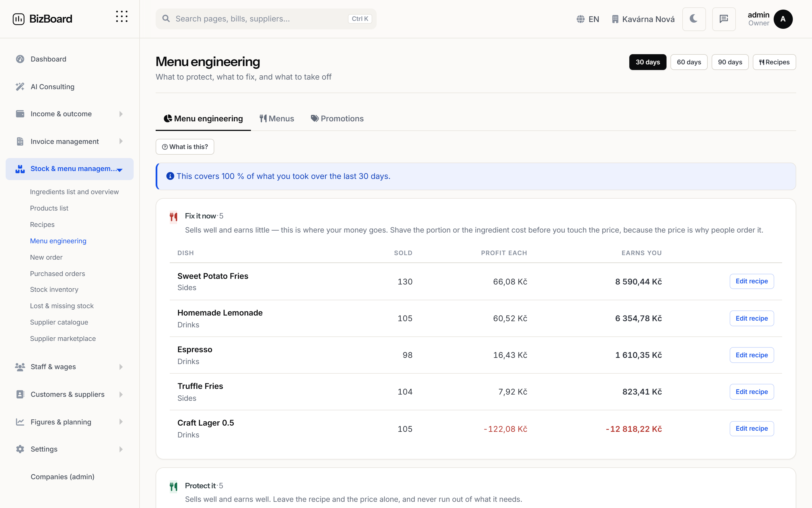812x508 pixels.
Task: Focus the search pages input field
Action: click(266, 19)
